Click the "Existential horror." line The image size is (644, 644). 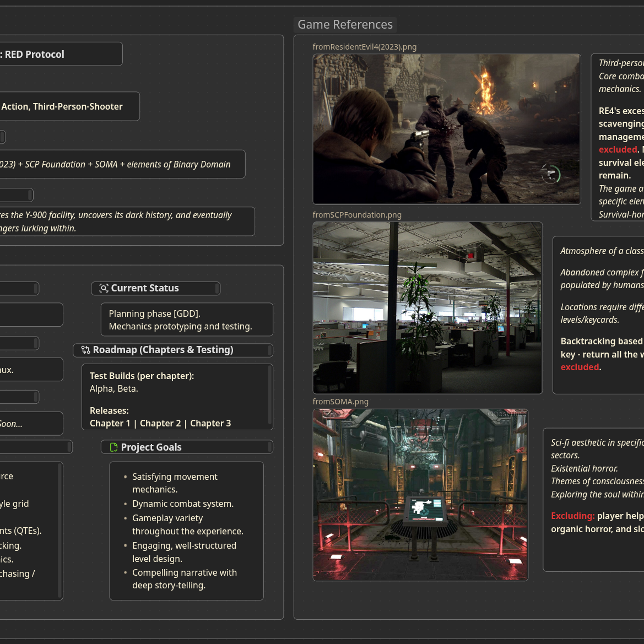point(585,469)
